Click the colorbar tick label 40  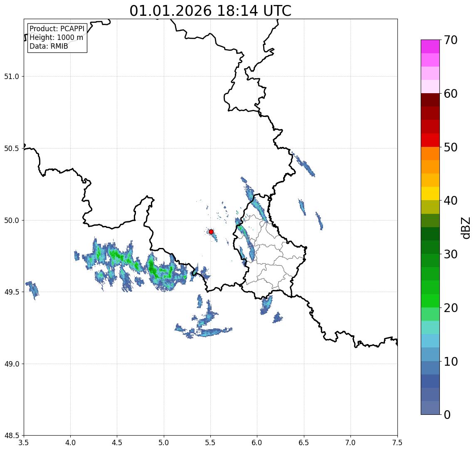point(451,201)
